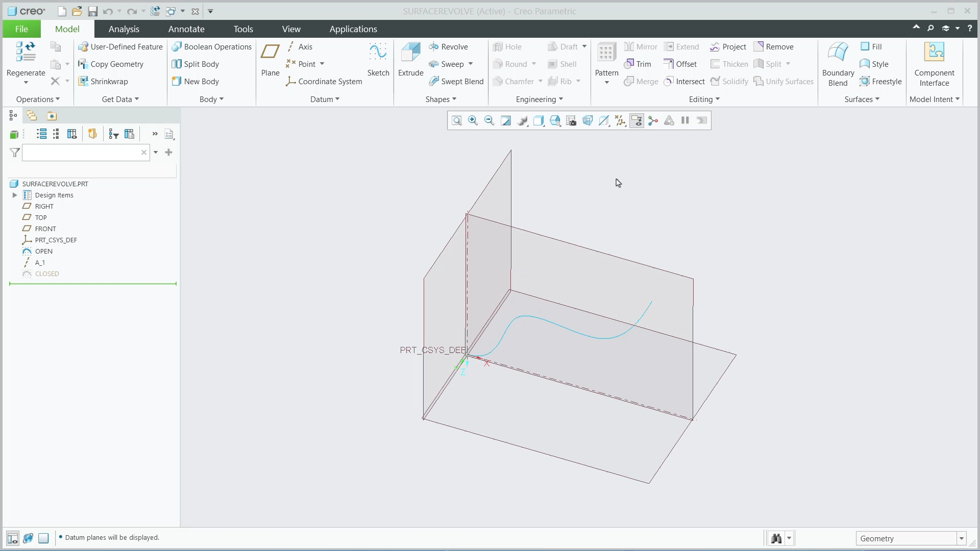Open the Mirror tool
The width and height of the screenshot is (980, 551).
pyautogui.click(x=641, y=46)
